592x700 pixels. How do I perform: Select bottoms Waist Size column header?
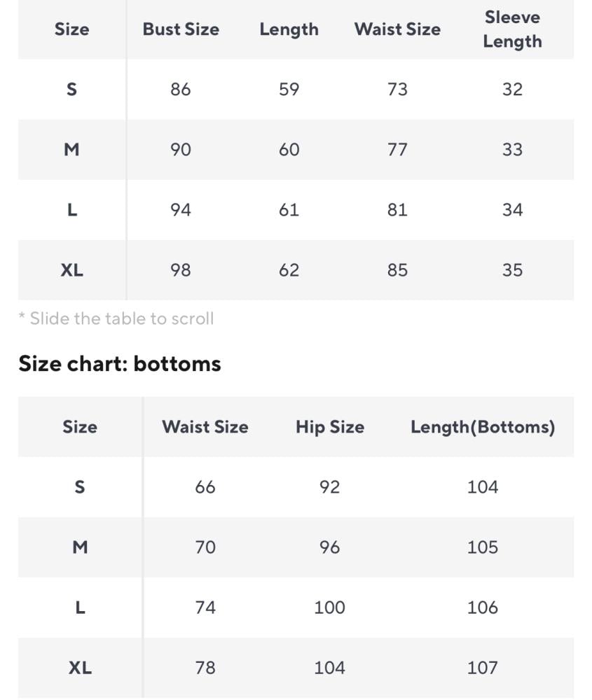(x=205, y=427)
